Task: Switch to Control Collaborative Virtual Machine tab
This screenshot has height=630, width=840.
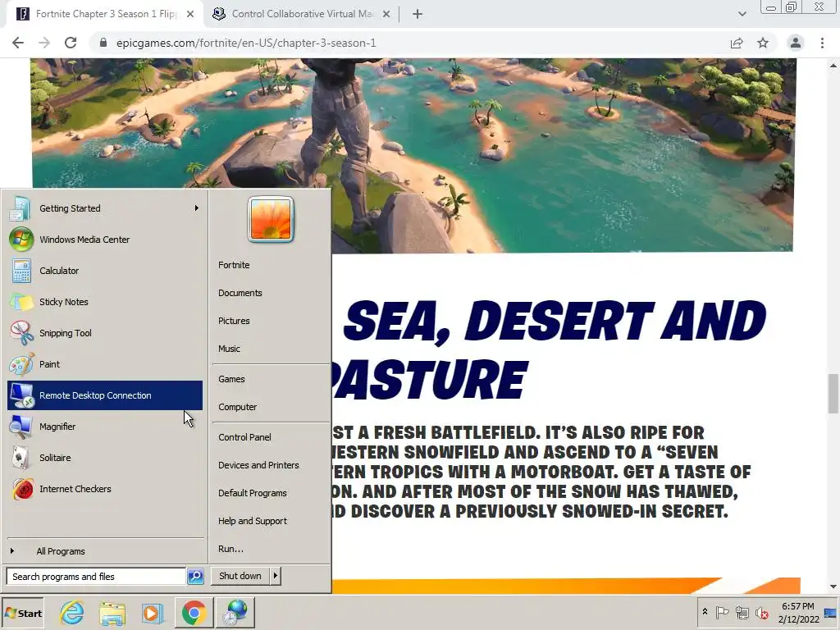Action: pyautogui.click(x=302, y=14)
